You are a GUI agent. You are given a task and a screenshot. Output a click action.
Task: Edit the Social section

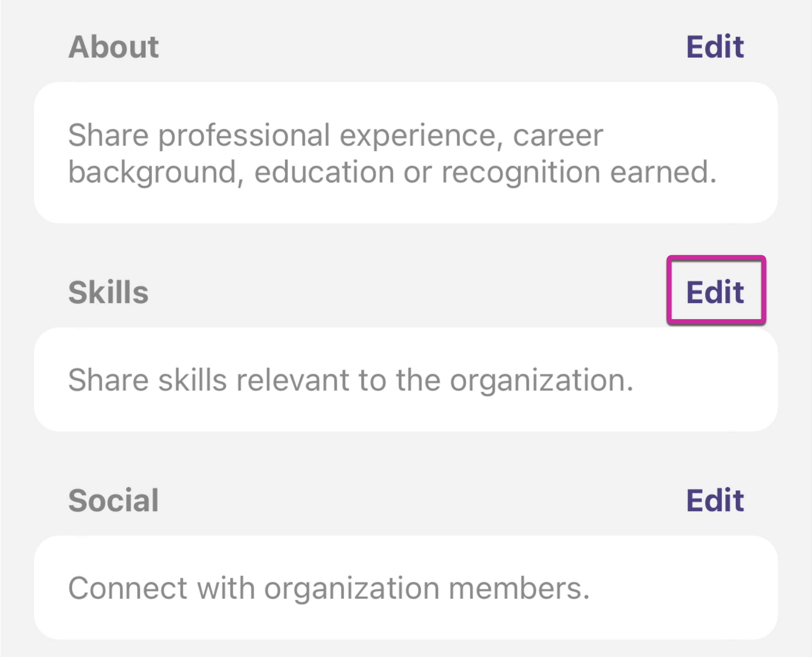coord(715,500)
